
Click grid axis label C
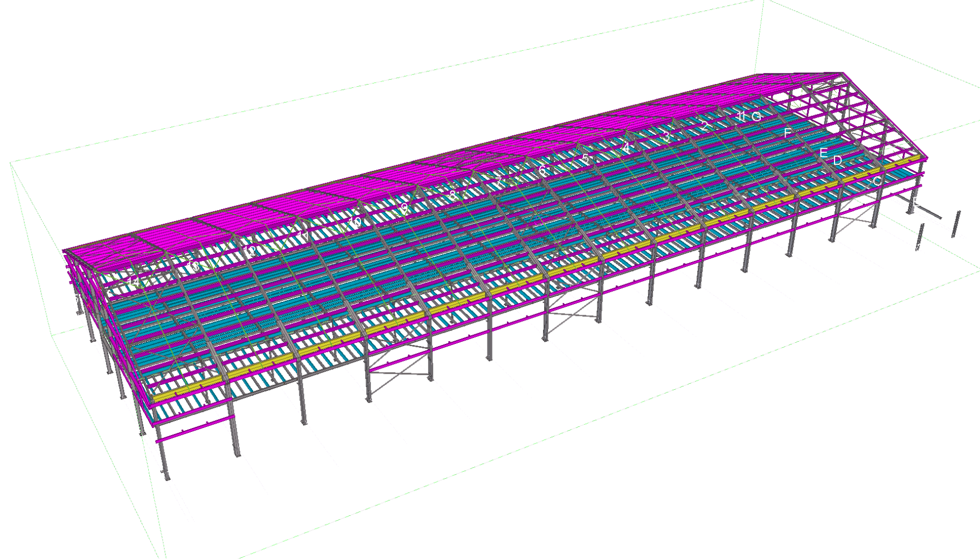click(x=877, y=182)
